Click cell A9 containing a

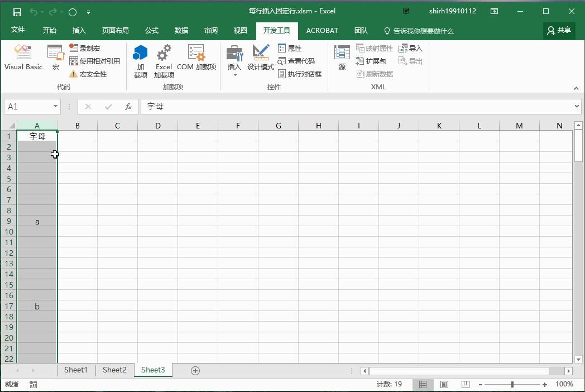37,221
